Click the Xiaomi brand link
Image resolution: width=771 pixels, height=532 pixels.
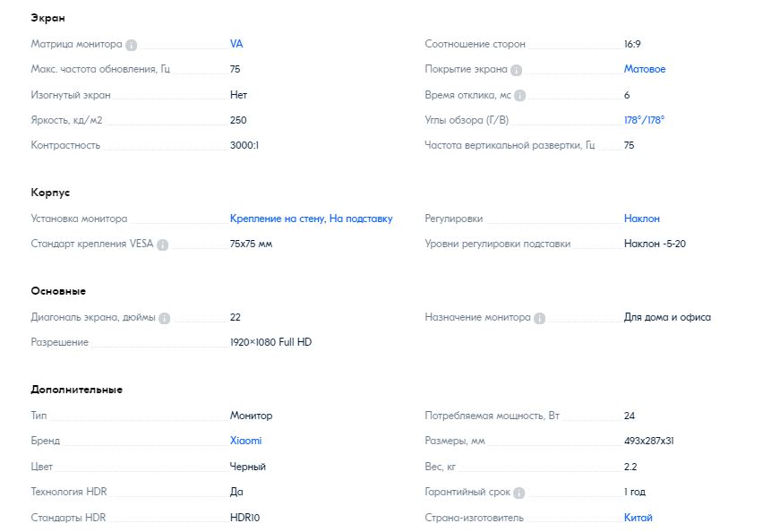[246, 441]
